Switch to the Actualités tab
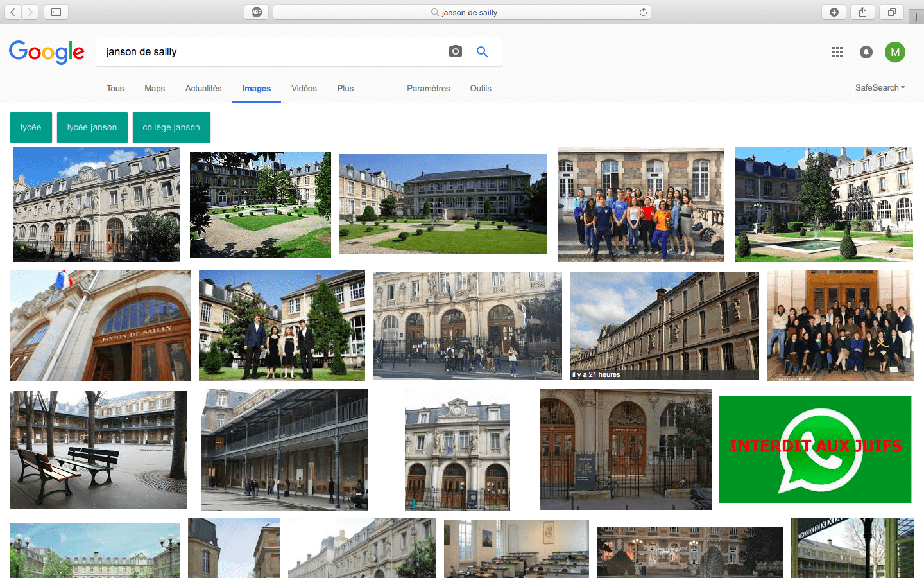This screenshot has height=578, width=924. [203, 89]
